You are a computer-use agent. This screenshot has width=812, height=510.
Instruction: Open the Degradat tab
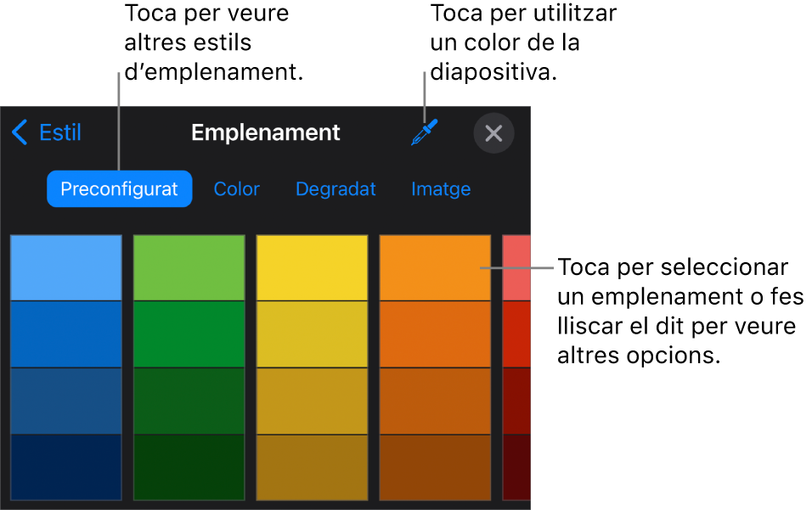336,188
